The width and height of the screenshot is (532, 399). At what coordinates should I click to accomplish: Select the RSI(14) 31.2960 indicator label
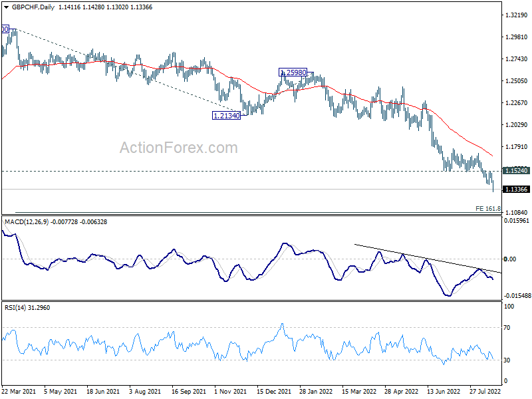pyautogui.click(x=27, y=308)
